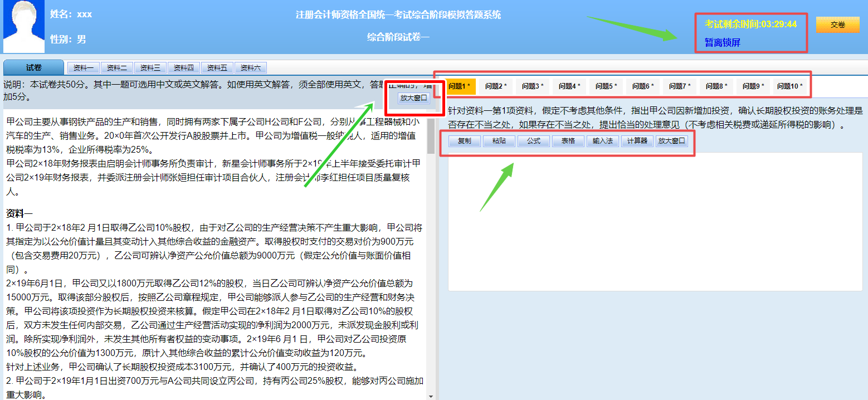The width and height of the screenshot is (868, 400).
Task: Click the 综合阶段试卷一 title
Action: tap(398, 37)
